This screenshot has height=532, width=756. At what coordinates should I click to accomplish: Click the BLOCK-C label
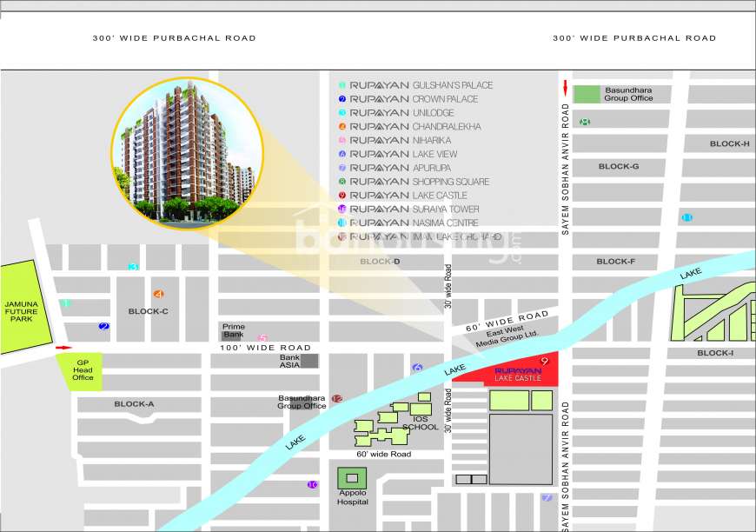tap(148, 311)
